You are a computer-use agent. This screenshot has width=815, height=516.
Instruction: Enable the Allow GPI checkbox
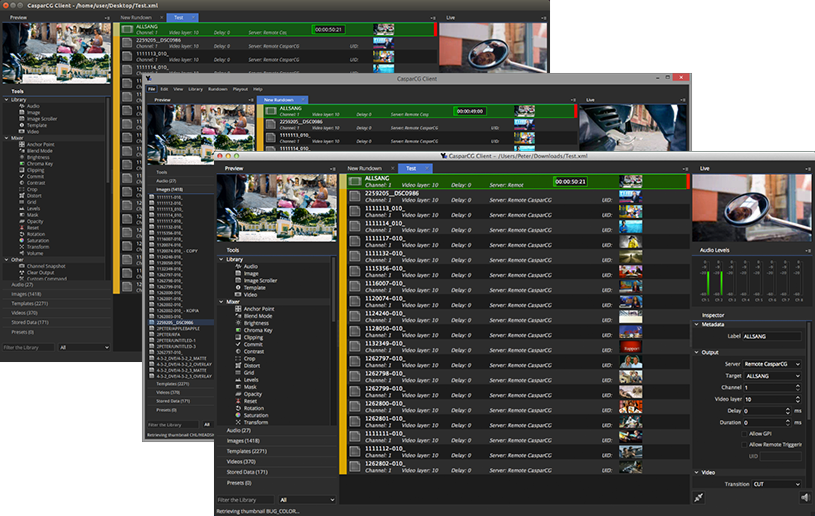coord(744,434)
